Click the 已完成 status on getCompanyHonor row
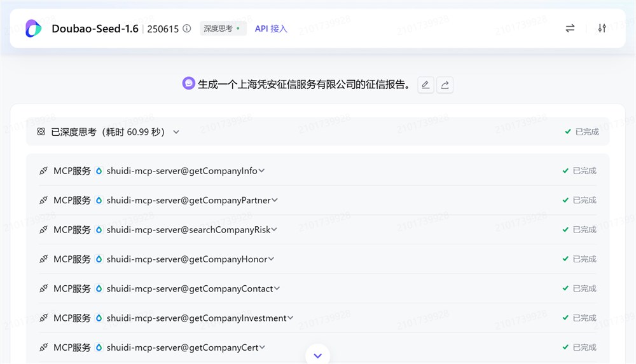Image resolution: width=636 pixels, height=364 pixels. point(579,259)
